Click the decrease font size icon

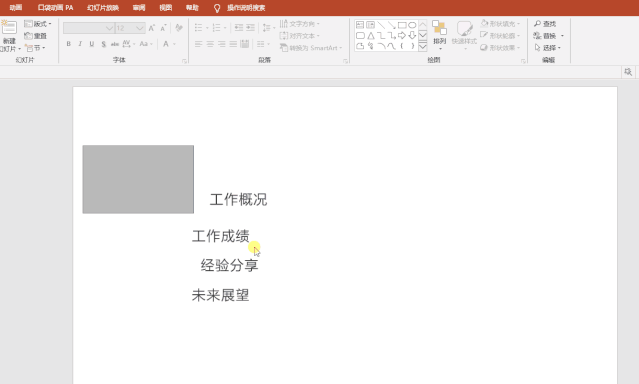[x=163, y=28]
